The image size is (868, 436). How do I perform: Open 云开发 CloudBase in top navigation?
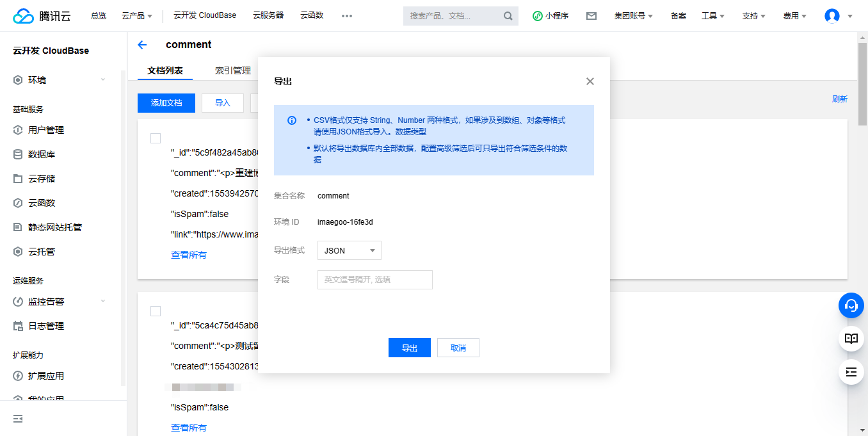coord(205,15)
